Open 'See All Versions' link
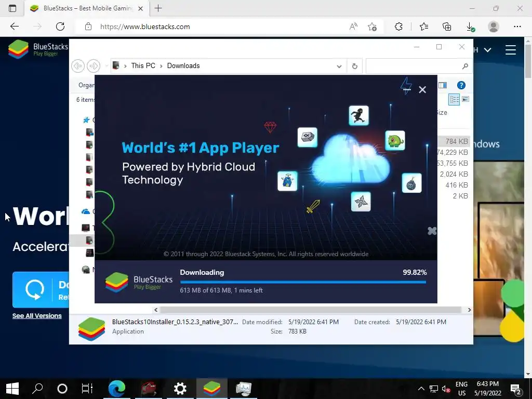This screenshot has height=399, width=532. pos(37,316)
